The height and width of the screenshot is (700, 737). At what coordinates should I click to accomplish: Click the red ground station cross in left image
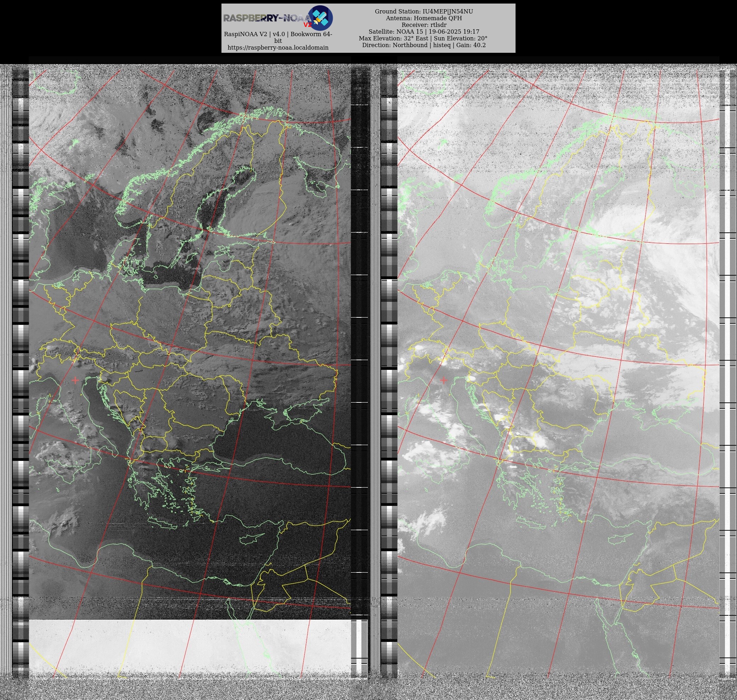[x=75, y=380]
